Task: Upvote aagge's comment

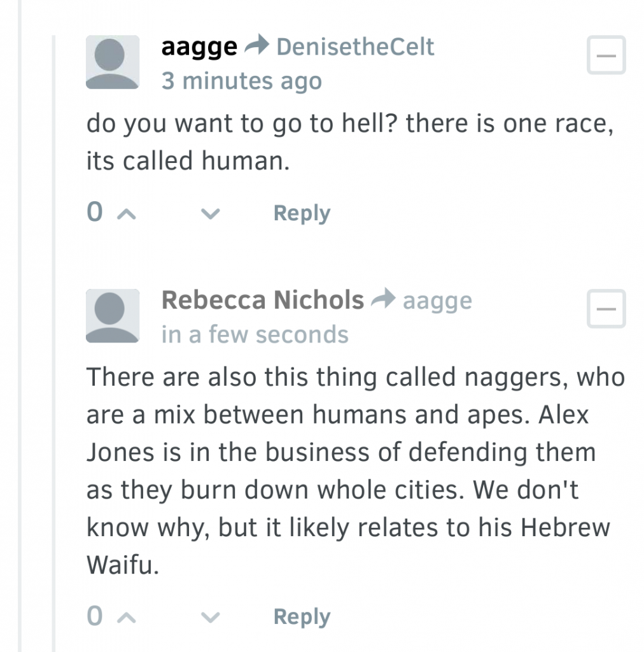Action: (x=127, y=213)
